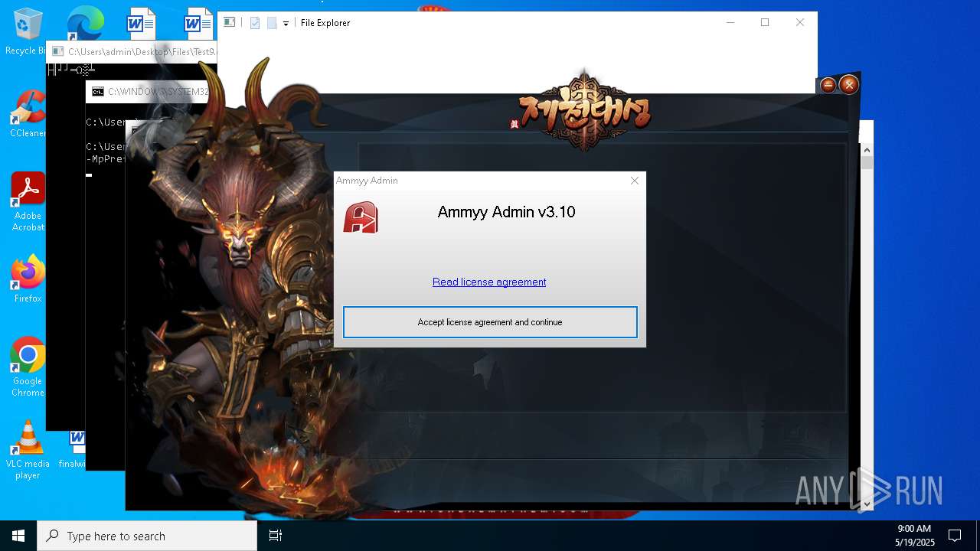Image resolution: width=980 pixels, height=551 pixels.
Task: Click the Test9 console window title bar
Action: 132,52
